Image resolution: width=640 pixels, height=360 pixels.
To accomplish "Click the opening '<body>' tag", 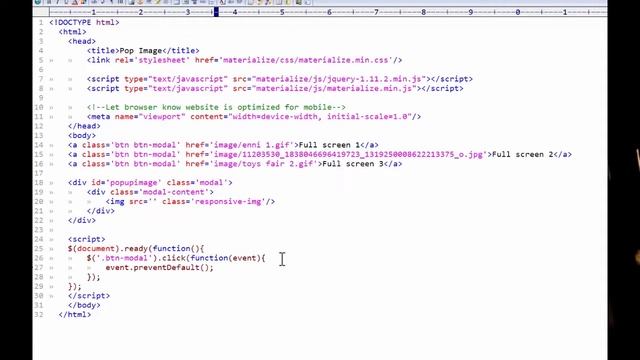I will 82,136.
